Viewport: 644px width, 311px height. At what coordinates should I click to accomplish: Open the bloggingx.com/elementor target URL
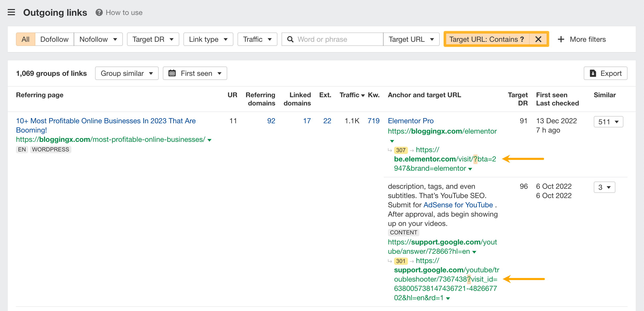[x=442, y=131]
